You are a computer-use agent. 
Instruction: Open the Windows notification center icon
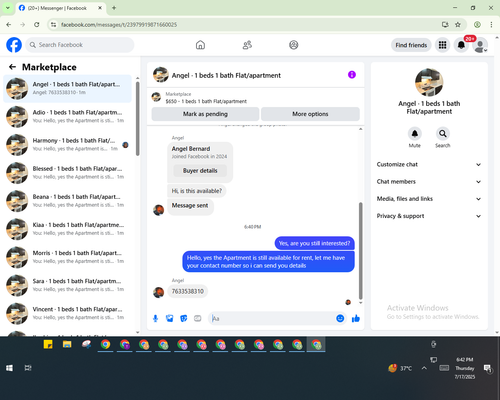[488, 368]
